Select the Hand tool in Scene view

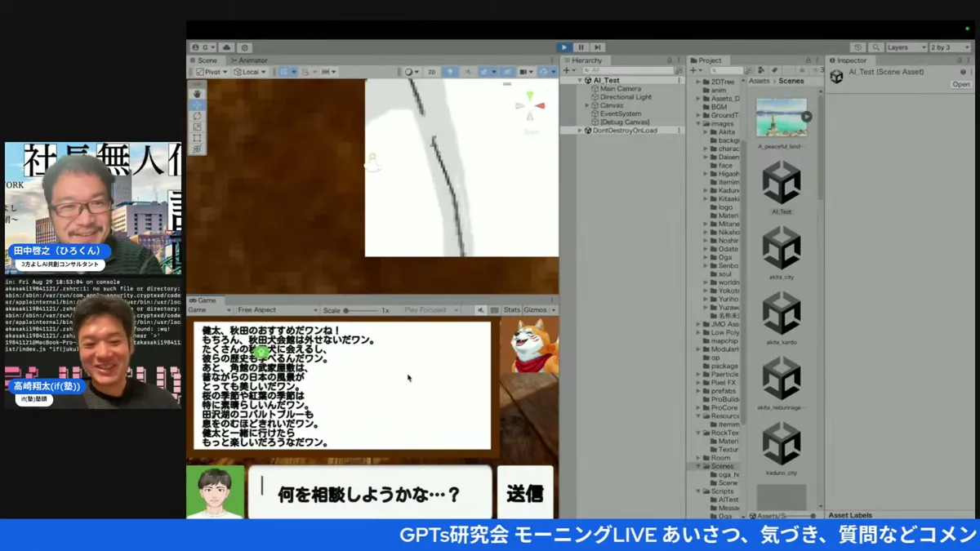(x=197, y=94)
